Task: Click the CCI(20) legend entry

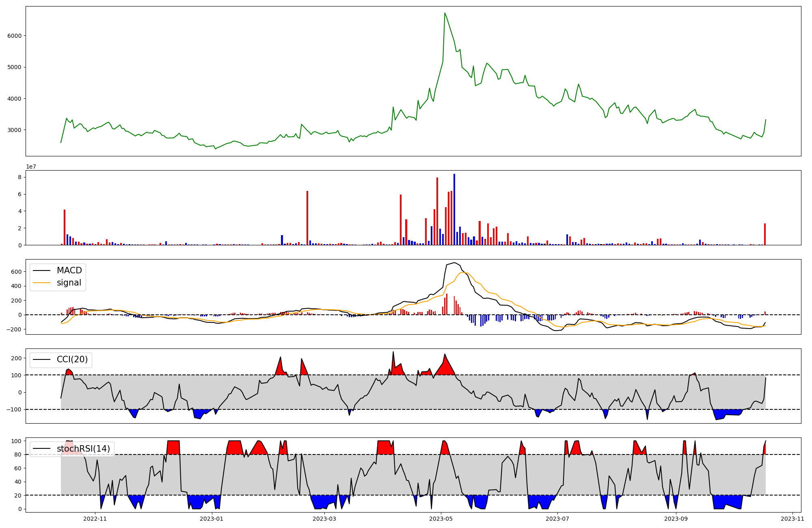Action: tap(72, 360)
